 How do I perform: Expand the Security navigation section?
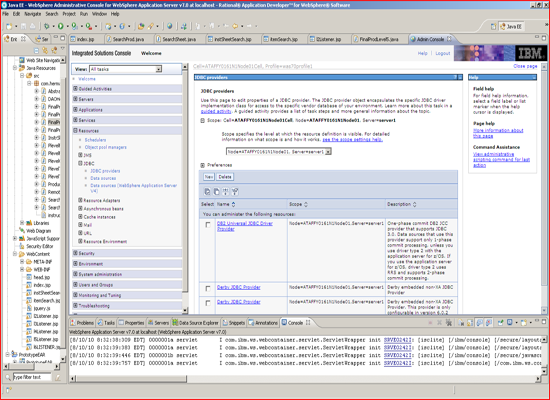pos(75,253)
